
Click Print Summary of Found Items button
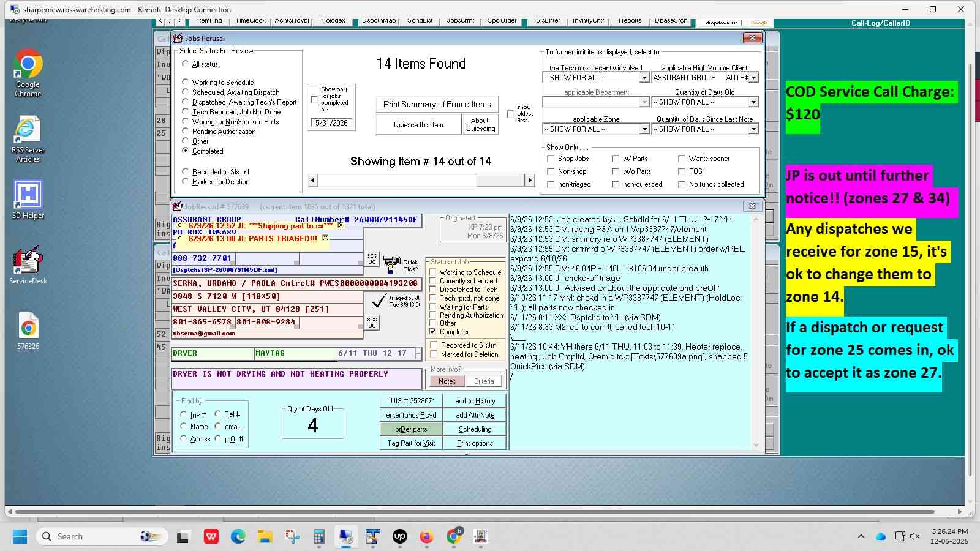[x=437, y=104]
